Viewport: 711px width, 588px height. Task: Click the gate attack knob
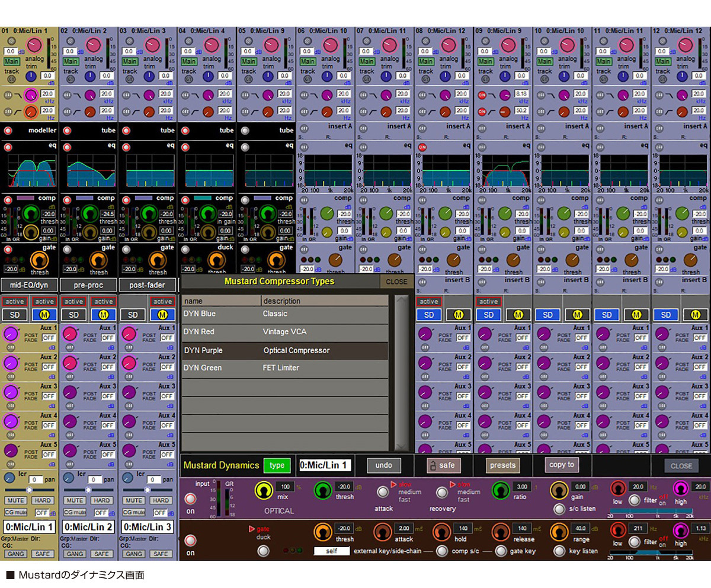tap(382, 531)
